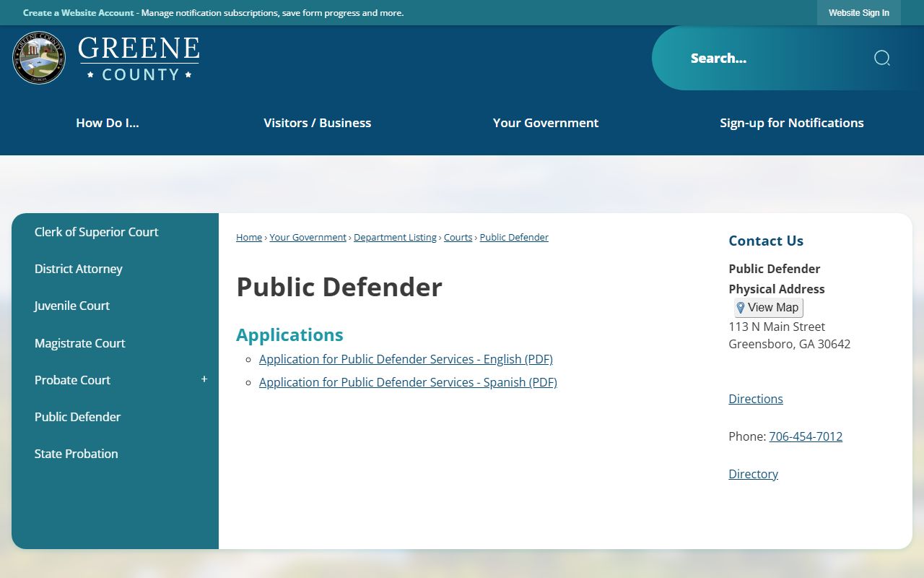Click phone number 706-454-7012
The height and width of the screenshot is (578, 924).
(x=806, y=436)
